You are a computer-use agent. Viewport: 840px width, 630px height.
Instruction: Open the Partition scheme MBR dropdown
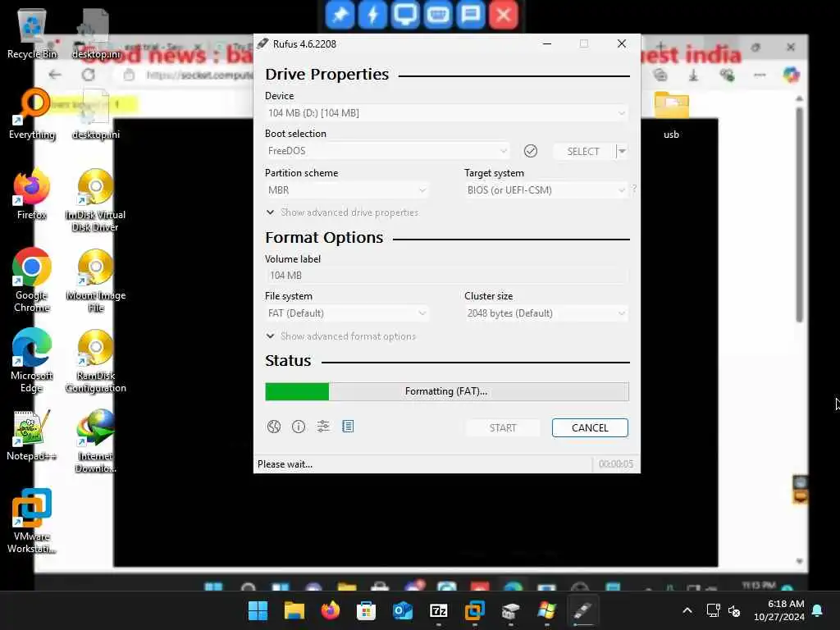click(x=346, y=190)
